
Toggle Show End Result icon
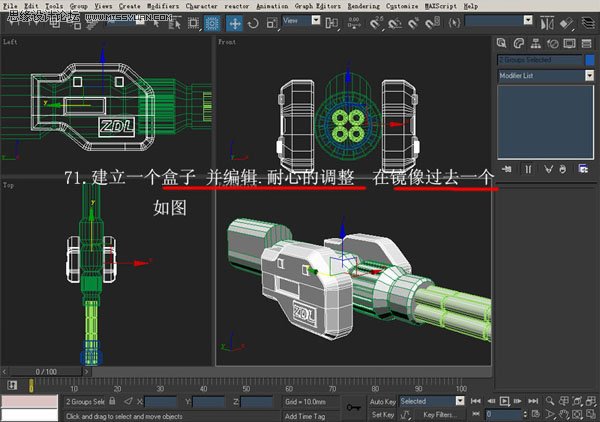528,169
